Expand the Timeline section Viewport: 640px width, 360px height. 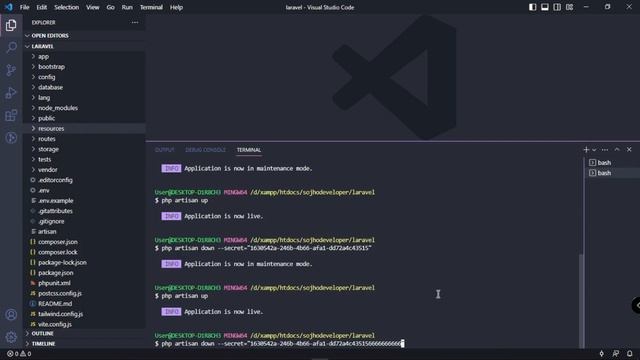pyautogui.click(x=84, y=344)
